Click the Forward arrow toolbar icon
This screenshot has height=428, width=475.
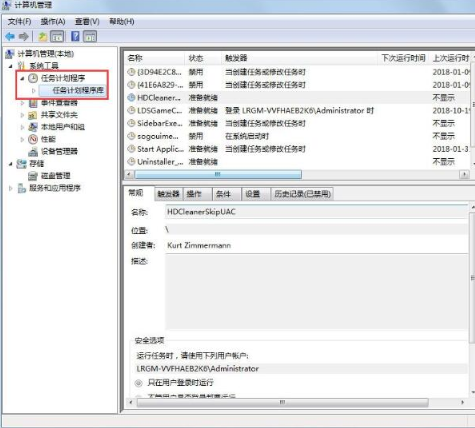tap(23, 36)
